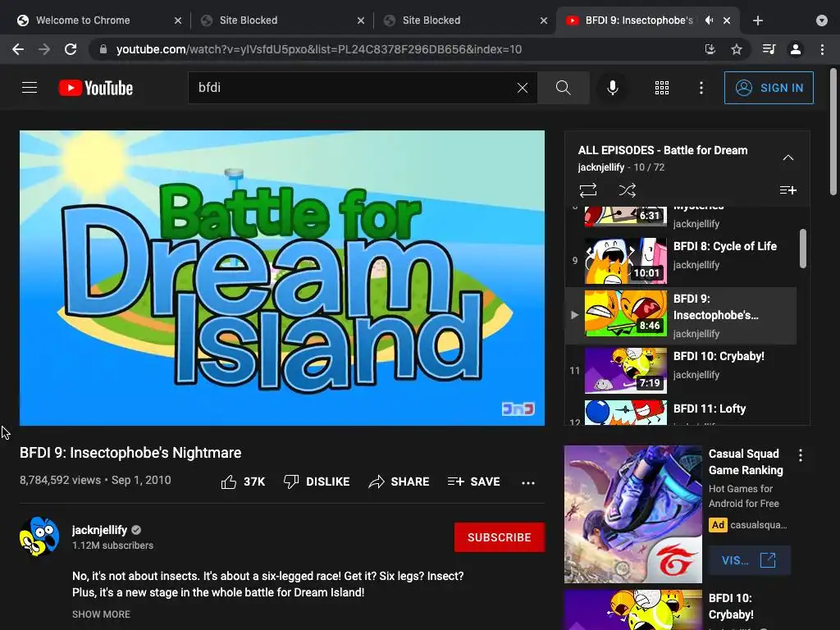Open suggested BFDI 10: Crybaby! thumbnail

pyautogui.click(x=633, y=609)
